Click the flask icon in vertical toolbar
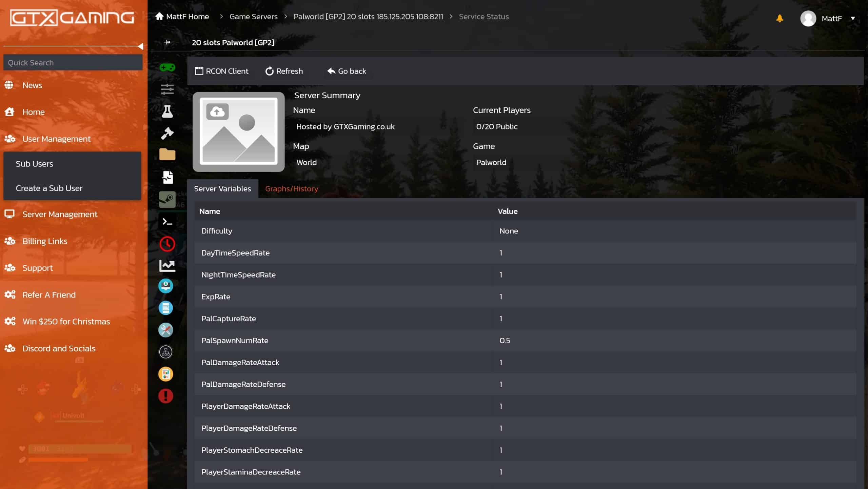The width and height of the screenshot is (868, 489). tap(167, 111)
